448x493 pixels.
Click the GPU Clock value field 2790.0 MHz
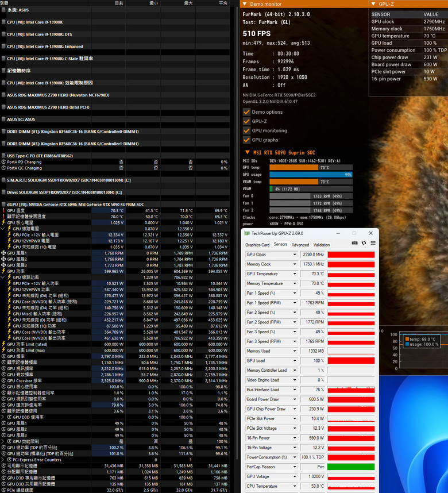(312, 255)
